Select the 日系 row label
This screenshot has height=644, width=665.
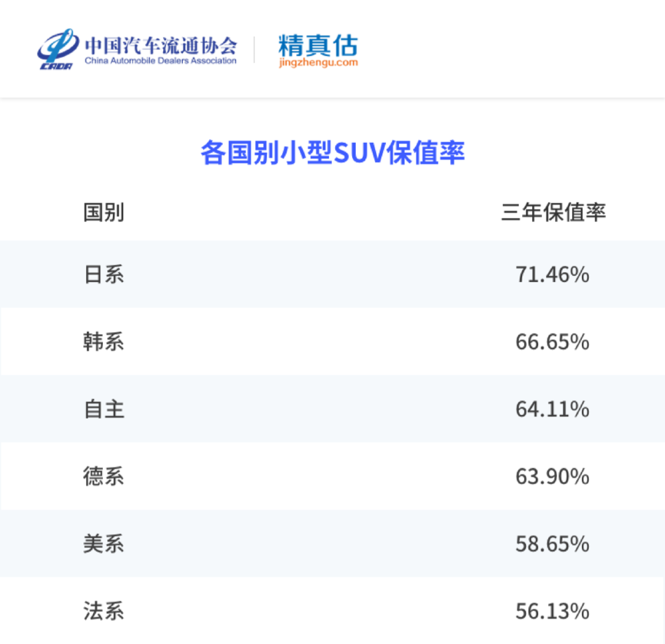(x=103, y=275)
